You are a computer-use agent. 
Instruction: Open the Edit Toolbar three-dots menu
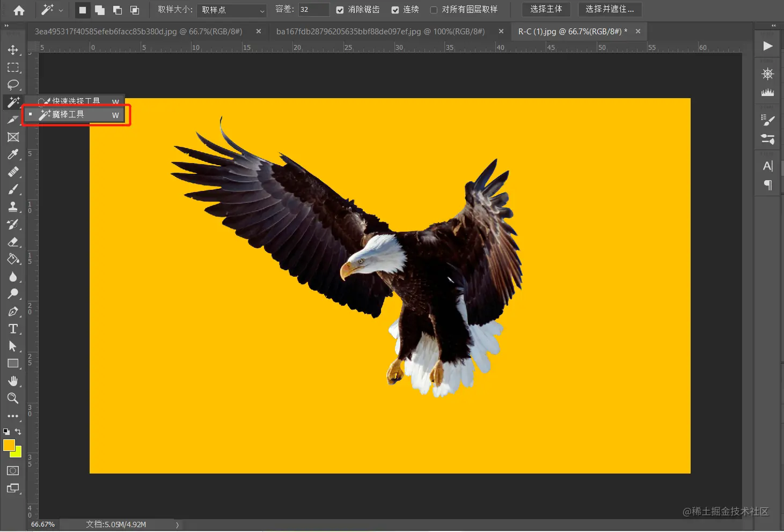click(x=13, y=416)
